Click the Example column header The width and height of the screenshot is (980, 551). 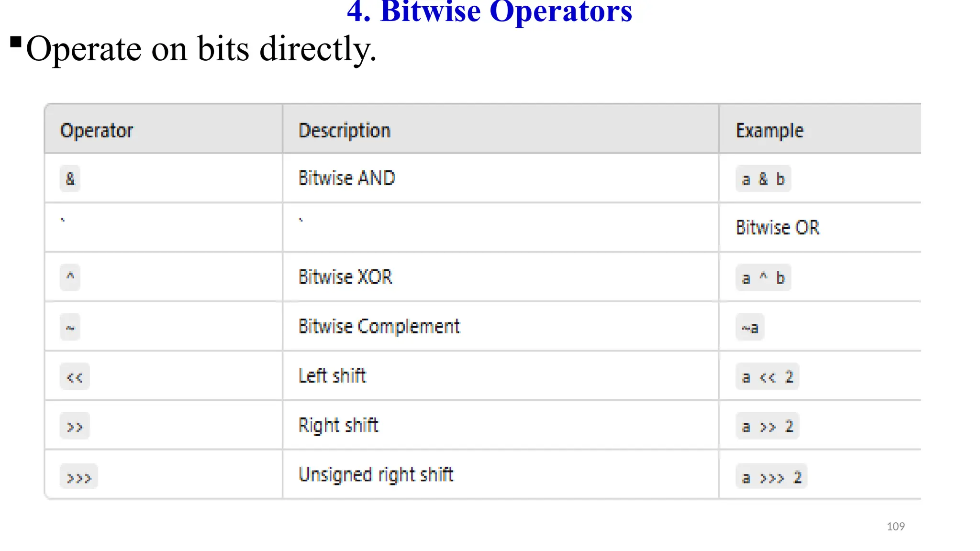point(769,130)
